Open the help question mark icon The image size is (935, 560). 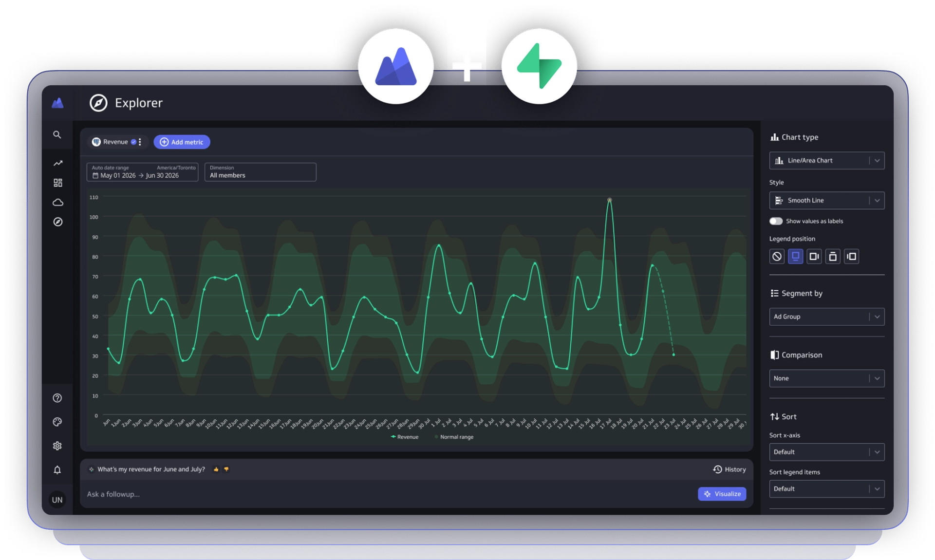tap(57, 398)
